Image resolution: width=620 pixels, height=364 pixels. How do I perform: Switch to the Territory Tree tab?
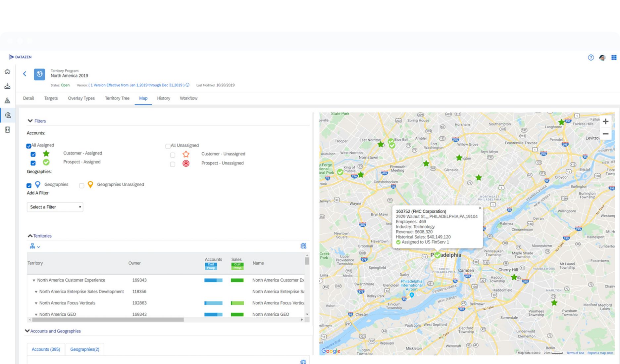(117, 98)
